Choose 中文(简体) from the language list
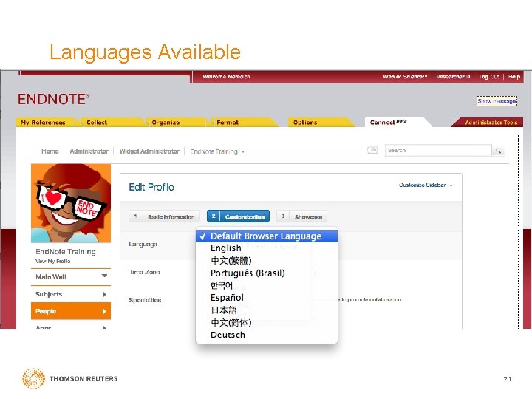 [x=267, y=322]
